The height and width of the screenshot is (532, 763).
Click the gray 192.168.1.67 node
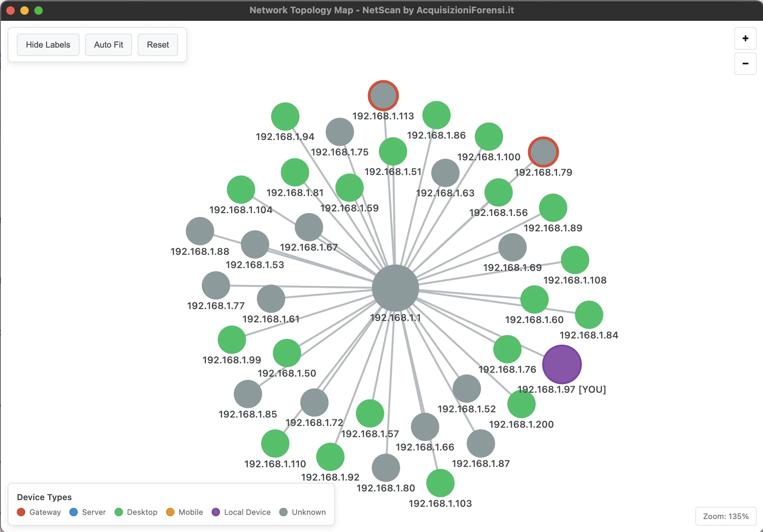309,227
